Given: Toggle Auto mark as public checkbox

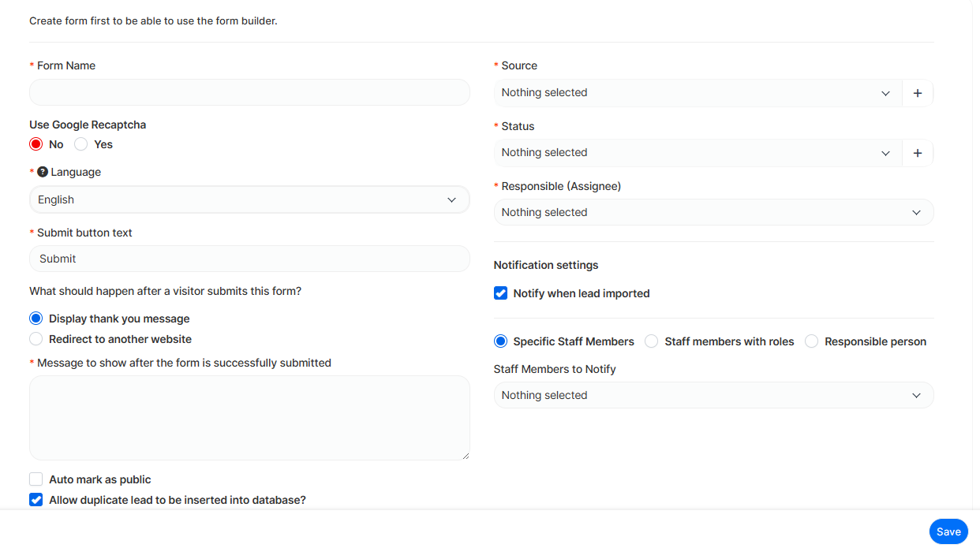Looking at the screenshot, I should pos(36,479).
